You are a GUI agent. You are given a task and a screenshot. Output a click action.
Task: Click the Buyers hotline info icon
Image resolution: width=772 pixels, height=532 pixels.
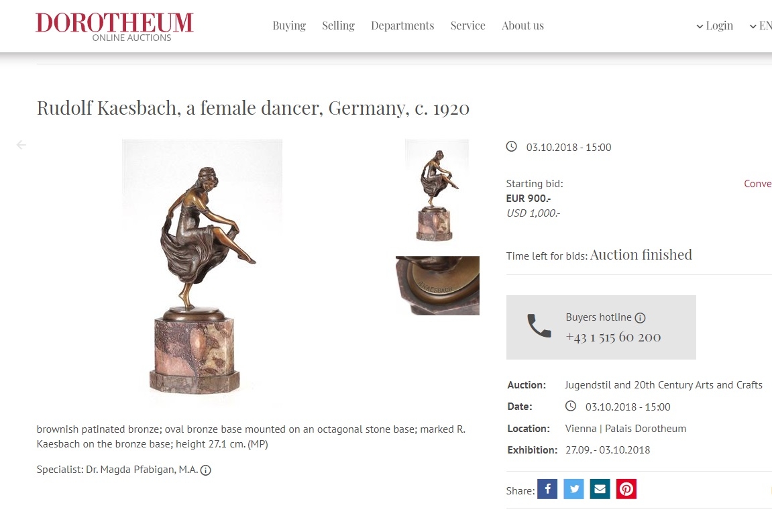(x=640, y=318)
